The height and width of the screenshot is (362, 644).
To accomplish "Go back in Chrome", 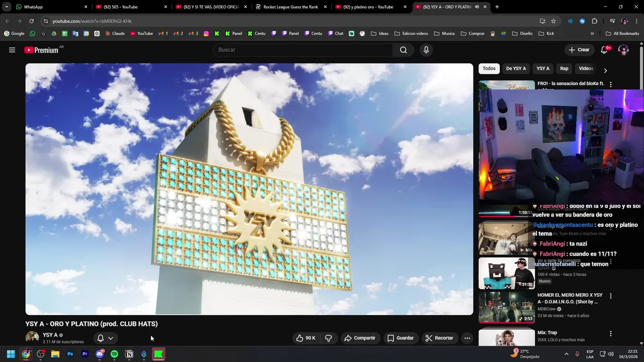I will point(7,21).
